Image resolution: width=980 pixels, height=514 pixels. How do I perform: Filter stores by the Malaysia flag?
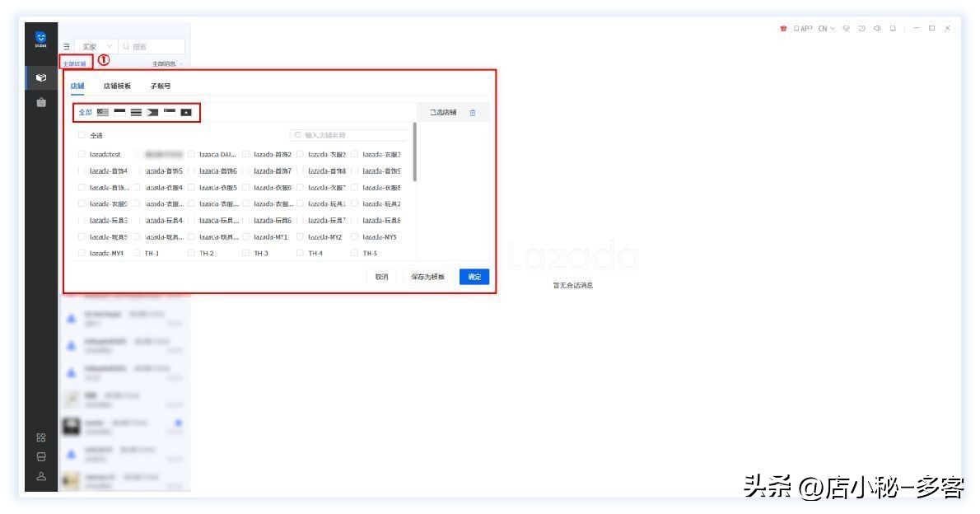(x=102, y=113)
